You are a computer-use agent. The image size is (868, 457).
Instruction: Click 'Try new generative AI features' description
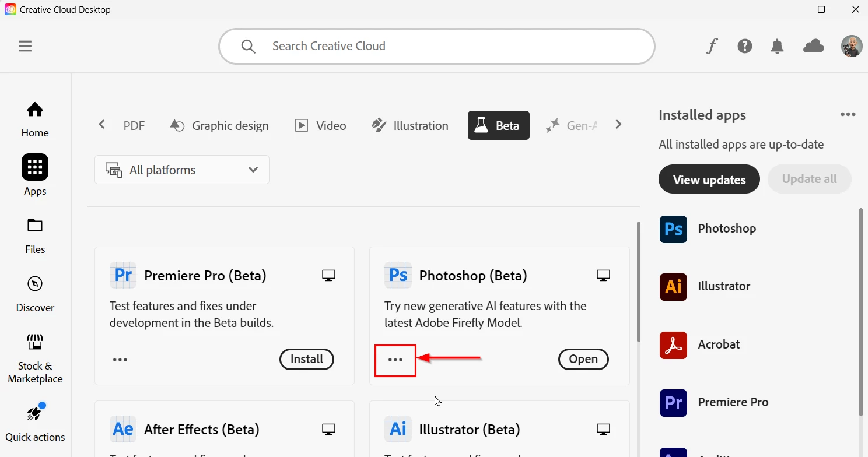click(x=485, y=314)
